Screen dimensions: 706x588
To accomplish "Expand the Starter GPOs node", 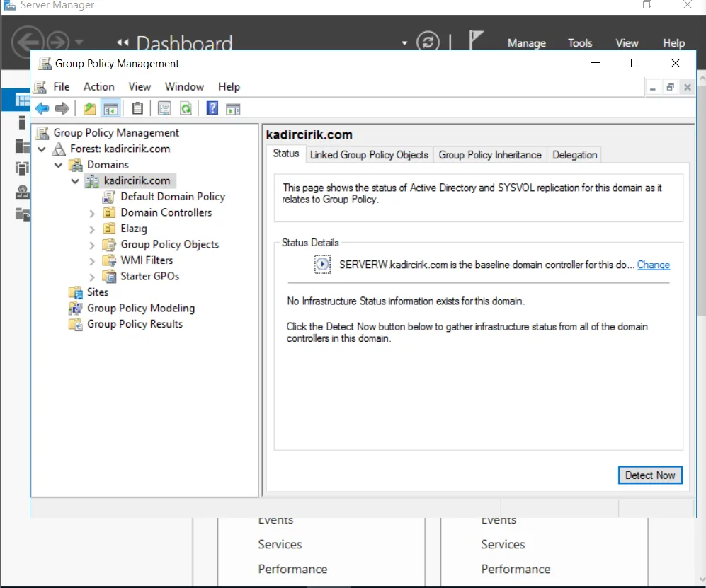I will (92, 277).
